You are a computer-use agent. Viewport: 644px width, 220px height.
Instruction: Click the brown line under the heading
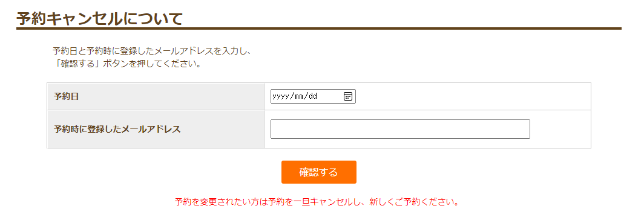pyautogui.click(x=319, y=28)
